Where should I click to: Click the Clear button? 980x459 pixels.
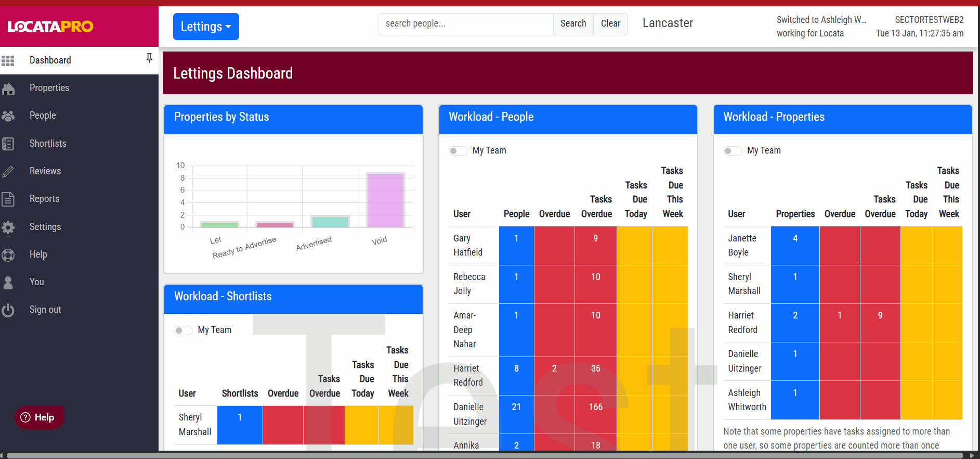[x=610, y=24]
